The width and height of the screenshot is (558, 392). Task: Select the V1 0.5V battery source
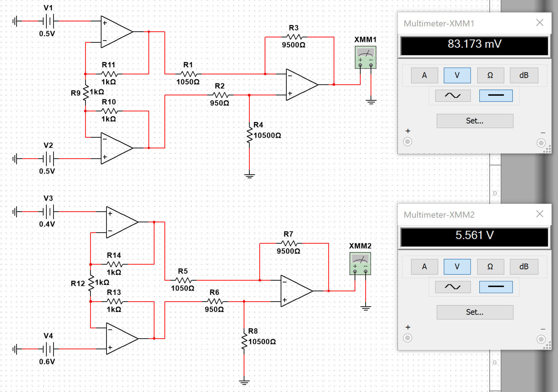[x=48, y=21]
